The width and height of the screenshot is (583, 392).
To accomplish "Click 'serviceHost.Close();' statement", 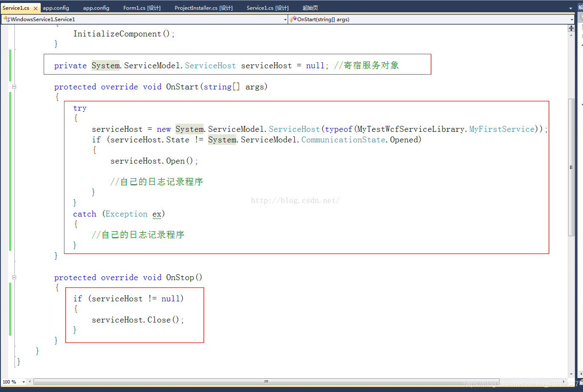I will pos(138,320).
